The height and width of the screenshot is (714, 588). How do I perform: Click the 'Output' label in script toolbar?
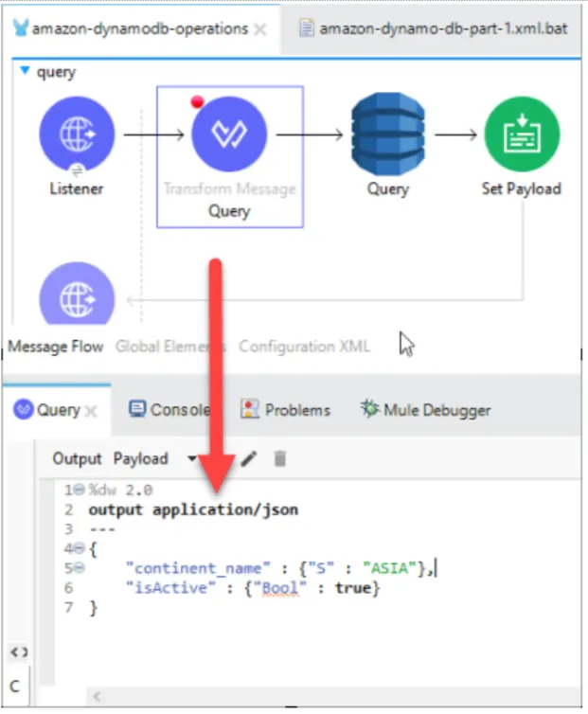pos(77,458)
